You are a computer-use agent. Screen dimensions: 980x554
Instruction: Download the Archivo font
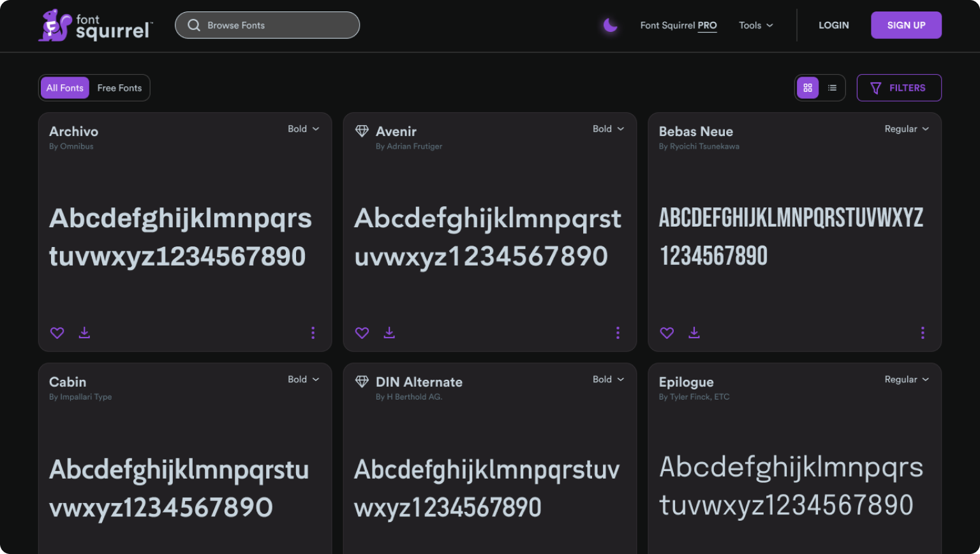pos(84,333)
